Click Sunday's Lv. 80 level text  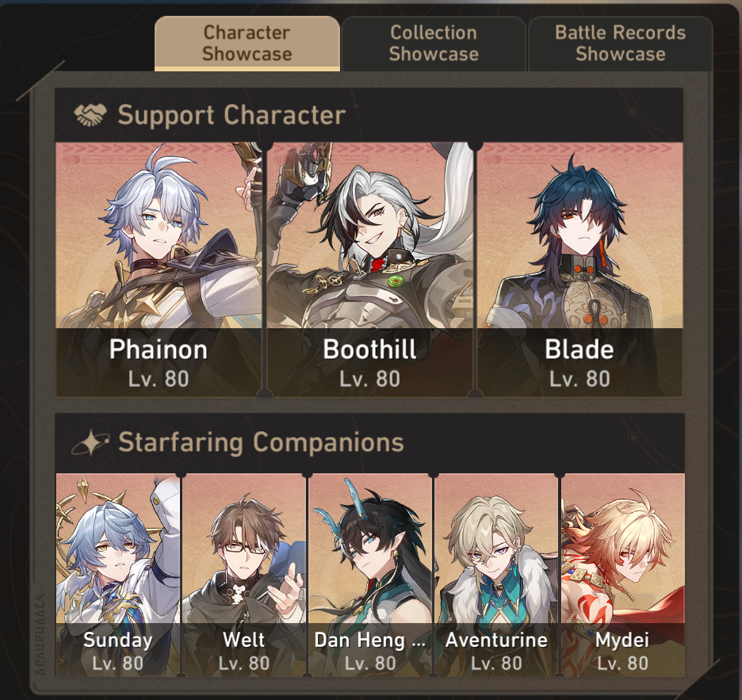(118, 664)
